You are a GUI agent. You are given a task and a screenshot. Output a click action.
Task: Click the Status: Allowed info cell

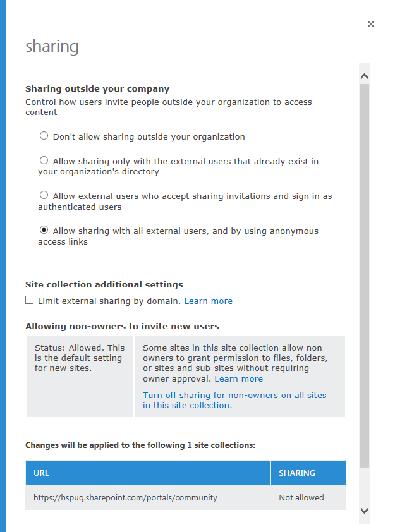(x=80, y=376)
